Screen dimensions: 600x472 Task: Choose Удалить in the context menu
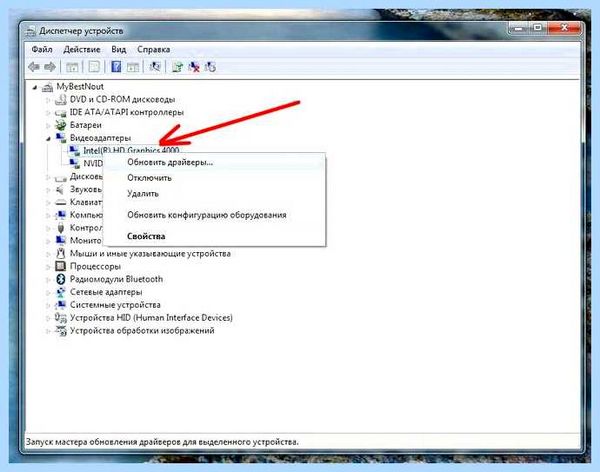(214, 194)
